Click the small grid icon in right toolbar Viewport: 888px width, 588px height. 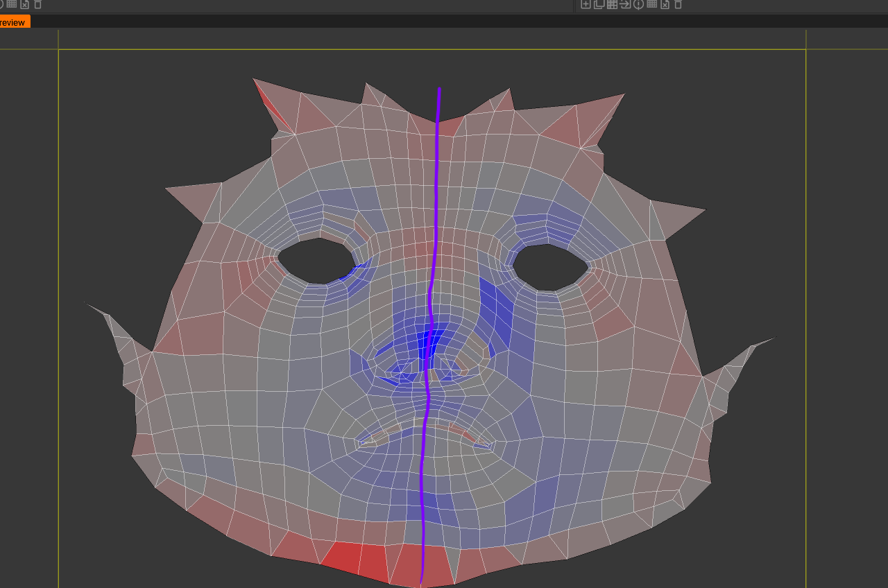[x=651, y=4]
